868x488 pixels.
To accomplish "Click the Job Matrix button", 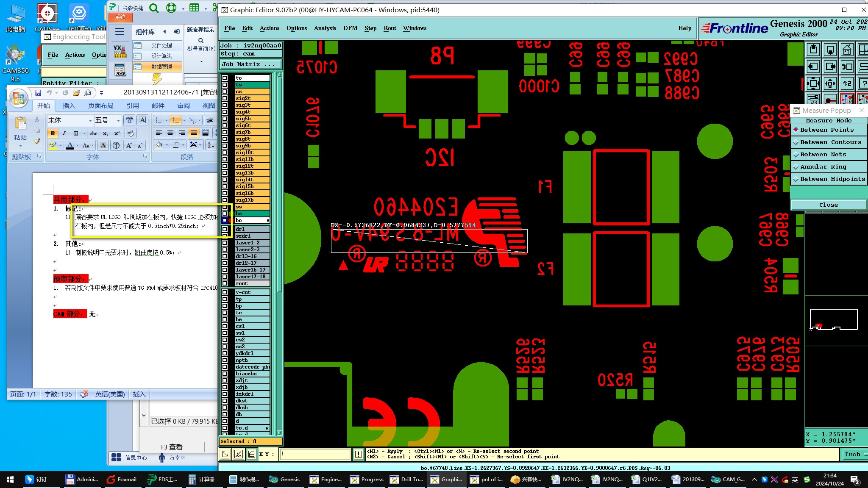I will click(x=250, y=64).
